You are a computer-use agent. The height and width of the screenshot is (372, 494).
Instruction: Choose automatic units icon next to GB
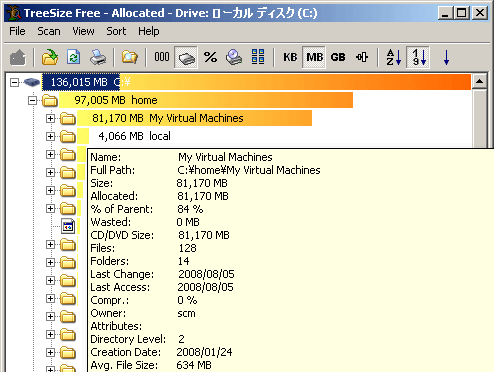pos(362,57)
